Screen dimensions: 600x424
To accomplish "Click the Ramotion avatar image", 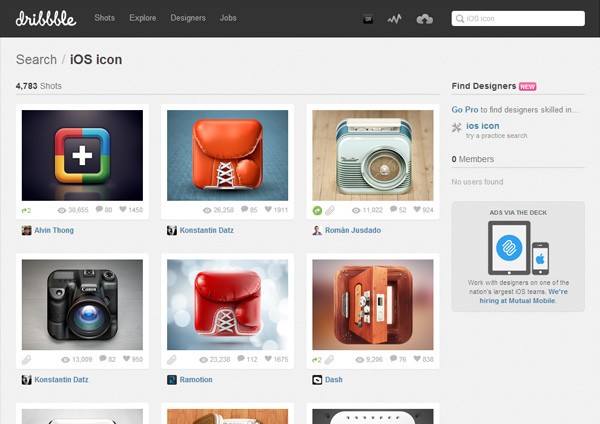I will point(172,380).
